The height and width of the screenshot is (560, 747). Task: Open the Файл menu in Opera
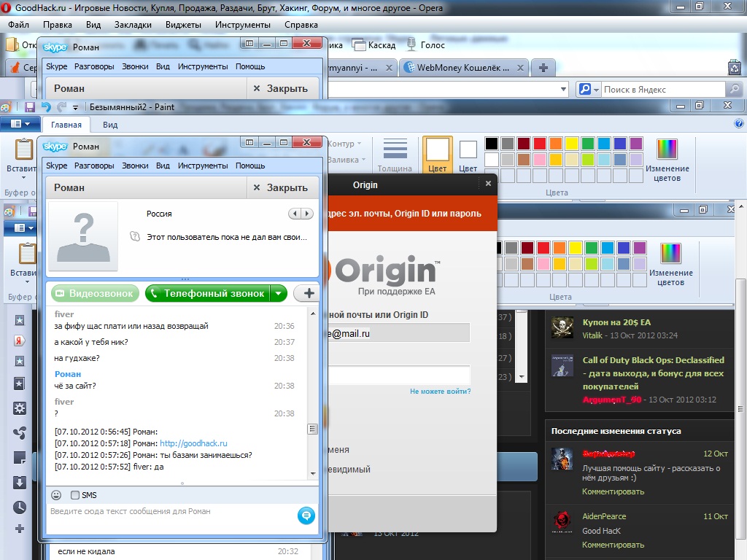[18, 25]
